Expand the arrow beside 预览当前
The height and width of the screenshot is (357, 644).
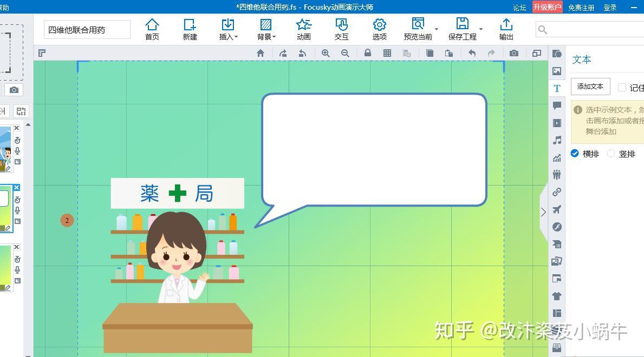click(437, 29)
